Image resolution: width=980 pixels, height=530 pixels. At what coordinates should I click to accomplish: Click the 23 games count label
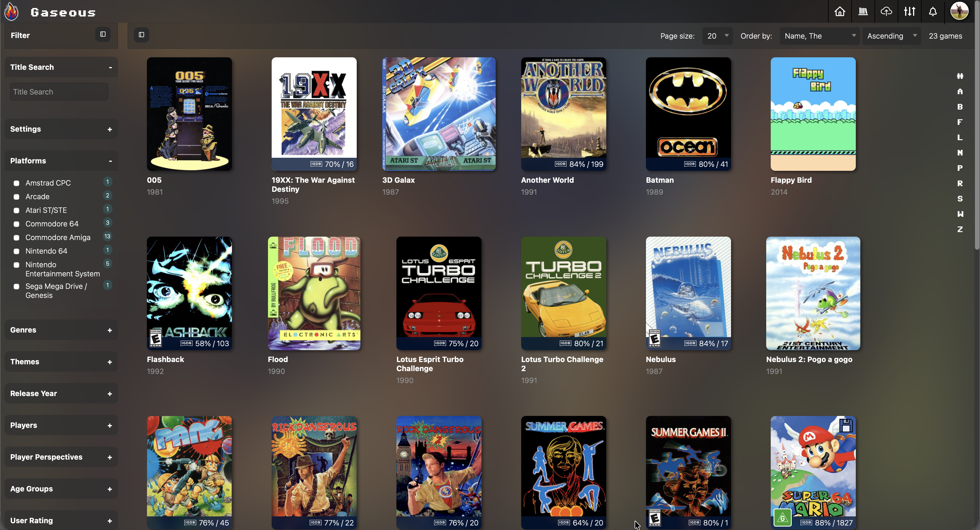coord(945,36)
